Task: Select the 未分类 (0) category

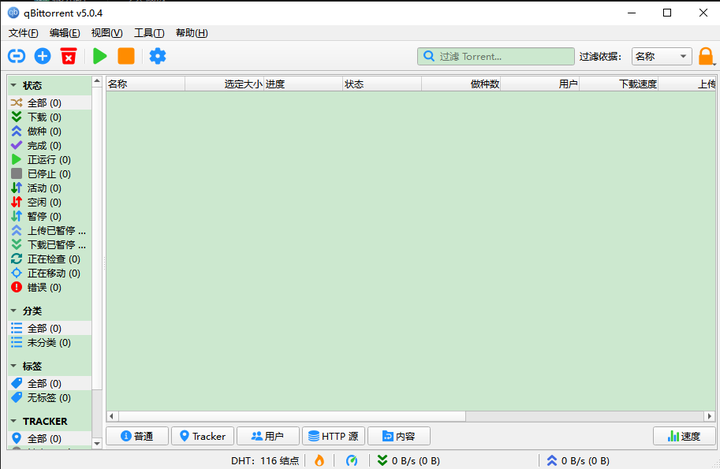Action: [x=49, y=342]
